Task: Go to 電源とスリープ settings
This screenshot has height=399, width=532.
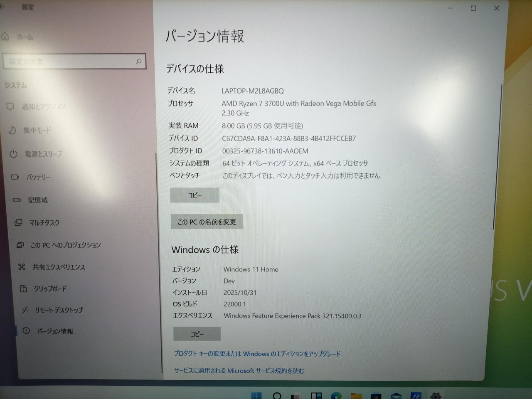Action: [x=43, y=154]
